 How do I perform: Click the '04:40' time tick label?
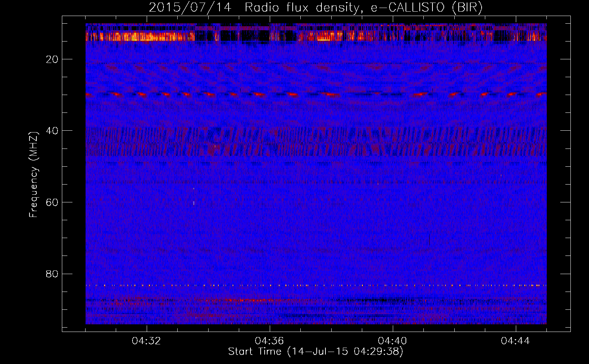coord(392,341)
